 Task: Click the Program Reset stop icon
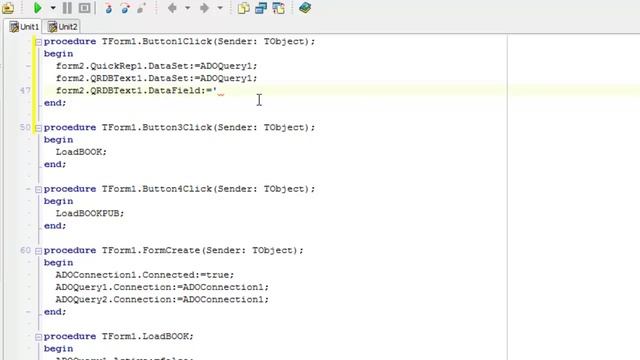click(84, 8)
